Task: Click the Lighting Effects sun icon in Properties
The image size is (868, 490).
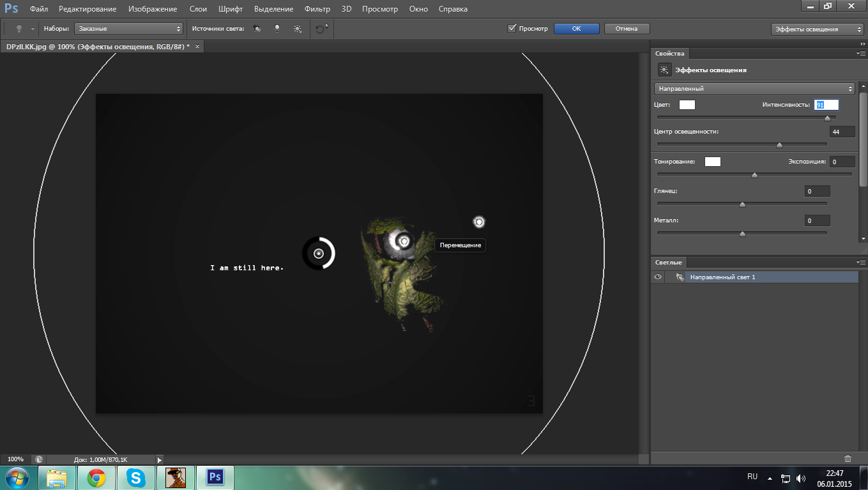Action: pyautogui.click(x=664, y=70)
